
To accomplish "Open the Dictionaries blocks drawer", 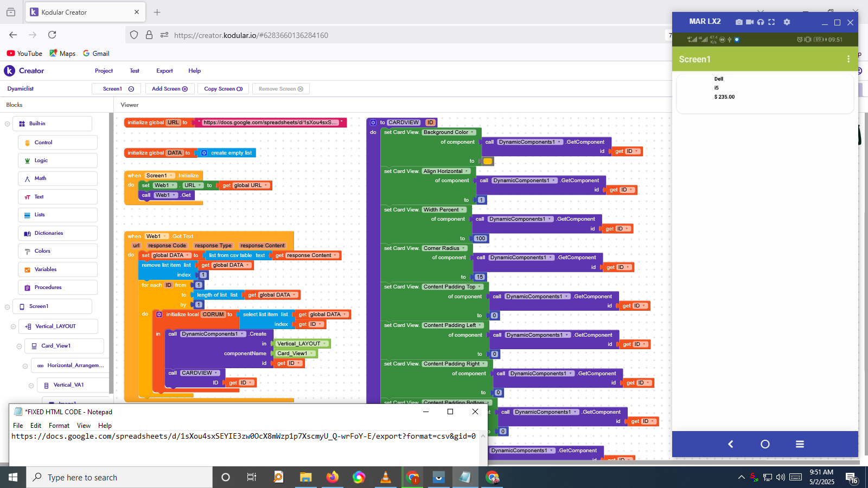I will [x=58, y=233].
